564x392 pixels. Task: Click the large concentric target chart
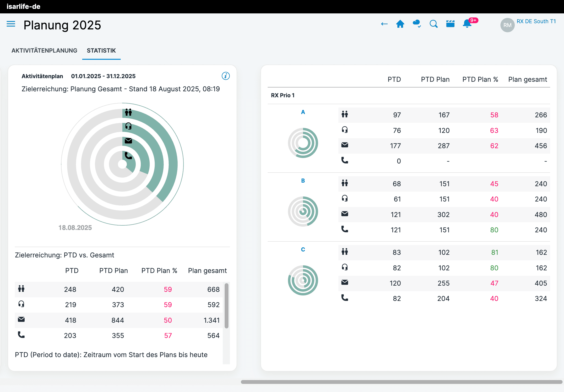122,164
